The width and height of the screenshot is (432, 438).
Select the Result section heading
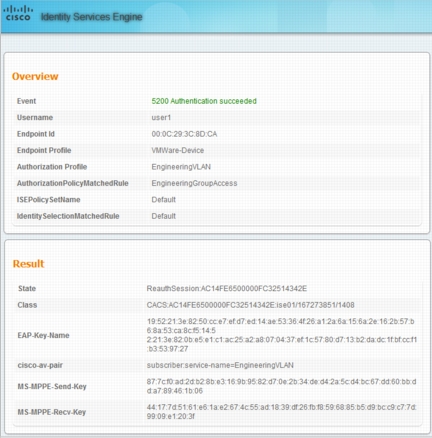coord(28,264)
